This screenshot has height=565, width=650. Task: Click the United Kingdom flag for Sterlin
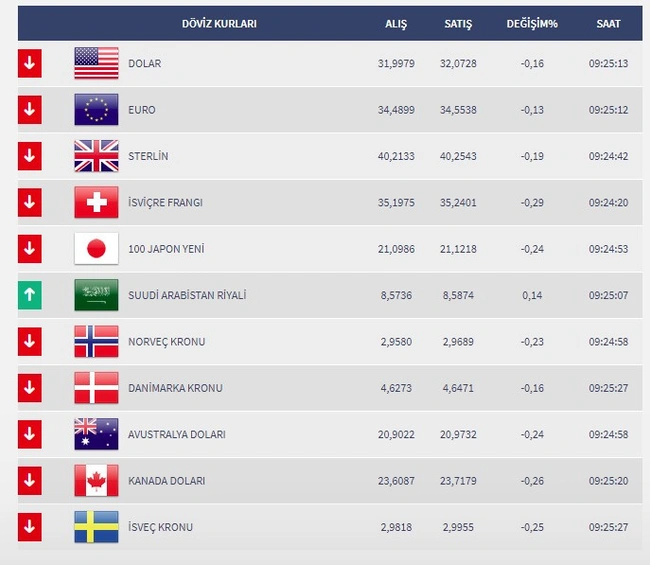tap(96, 156)
